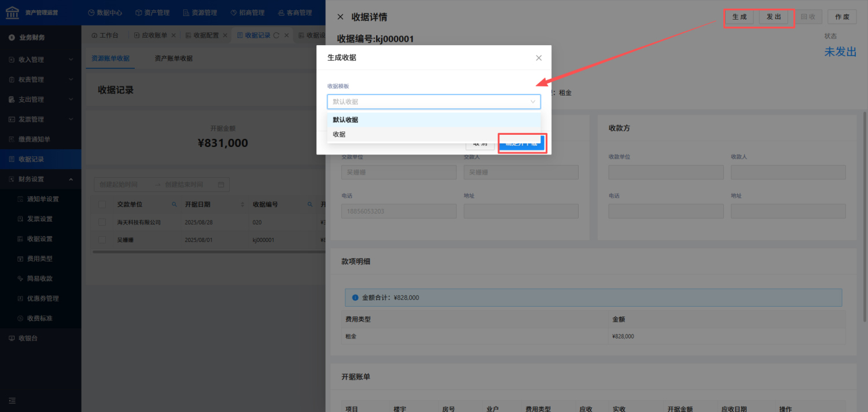Viewport: 868px width, 412px height.
Task: Expand the 权责管理 sidebar menu
Action: click(x=41, y=79)
